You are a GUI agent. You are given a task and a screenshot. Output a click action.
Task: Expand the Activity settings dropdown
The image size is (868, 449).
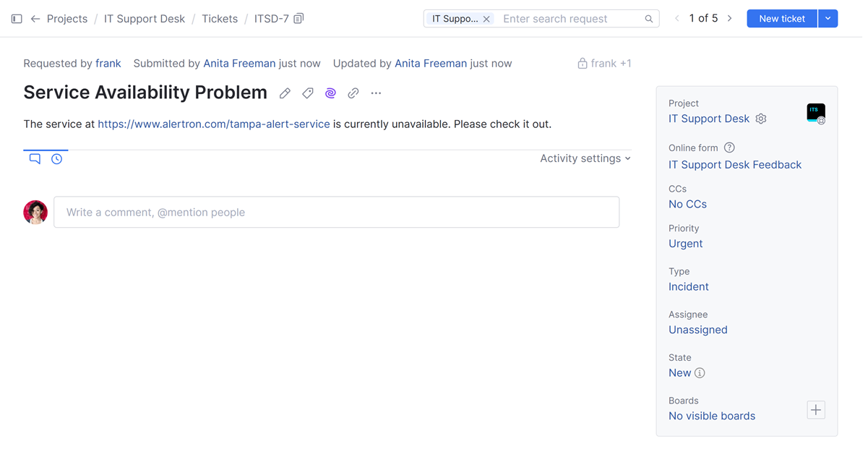[585, 158]
